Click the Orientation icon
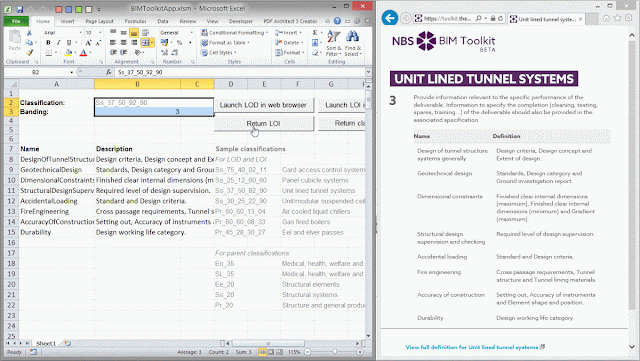 138,53
